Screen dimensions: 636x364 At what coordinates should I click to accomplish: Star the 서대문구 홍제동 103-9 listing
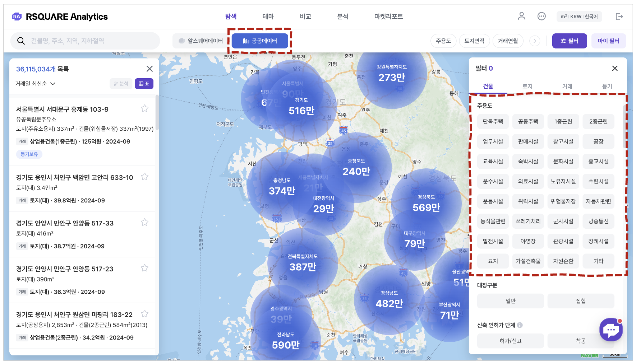tap(144, 108)
